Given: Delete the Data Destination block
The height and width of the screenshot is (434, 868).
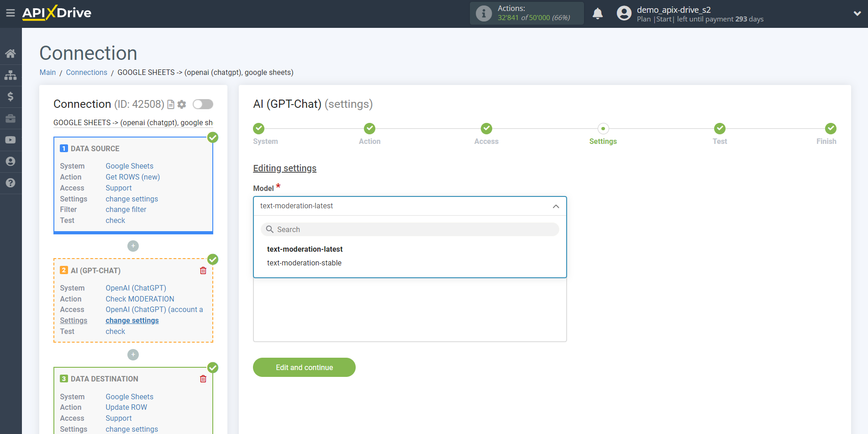Looking at the screenshot, I should pyautogui.click(x=203, y=379).
